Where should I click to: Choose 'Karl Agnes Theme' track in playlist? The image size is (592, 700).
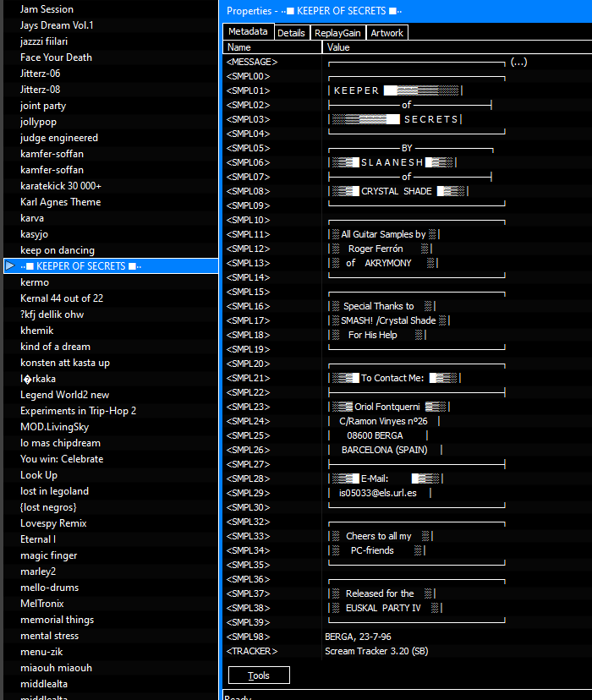coord(60,202)
